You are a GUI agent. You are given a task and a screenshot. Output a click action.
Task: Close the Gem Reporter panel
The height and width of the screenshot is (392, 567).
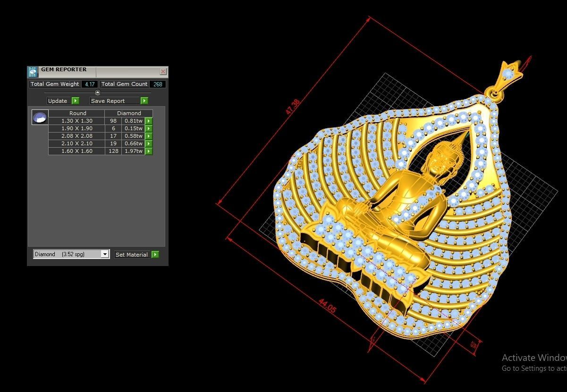tap(163, 72)
